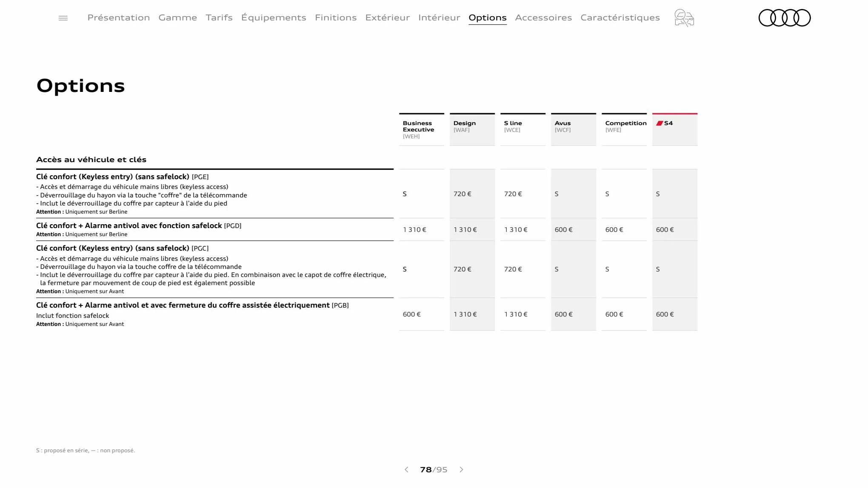Image resolution: width=868 pixels, height=488 pixels.
Task: Open the Tarifs tab
Action: pyautogui.click(x=219, y=17)
